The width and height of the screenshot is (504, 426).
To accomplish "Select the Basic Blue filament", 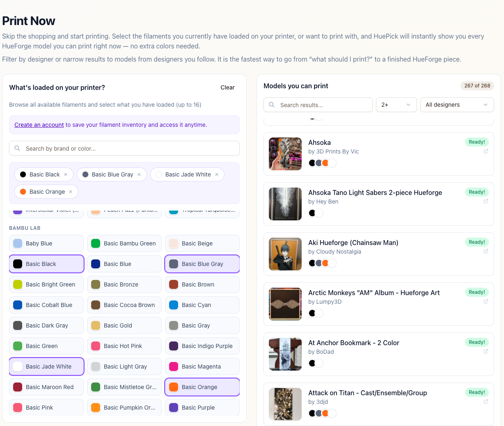I will (124, 264).
